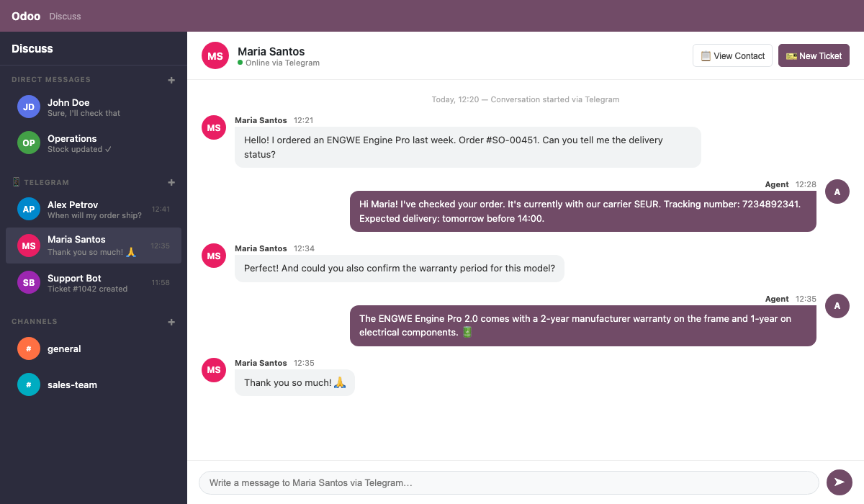Screen dimensions: 864x504
Task: Click the Operations avatar
Action: [x=28, y=143]
